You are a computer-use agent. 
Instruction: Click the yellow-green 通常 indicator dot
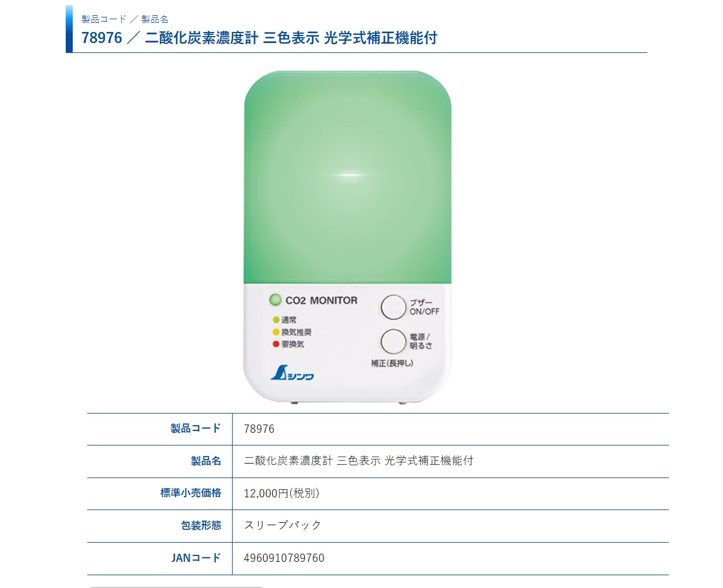276,320
